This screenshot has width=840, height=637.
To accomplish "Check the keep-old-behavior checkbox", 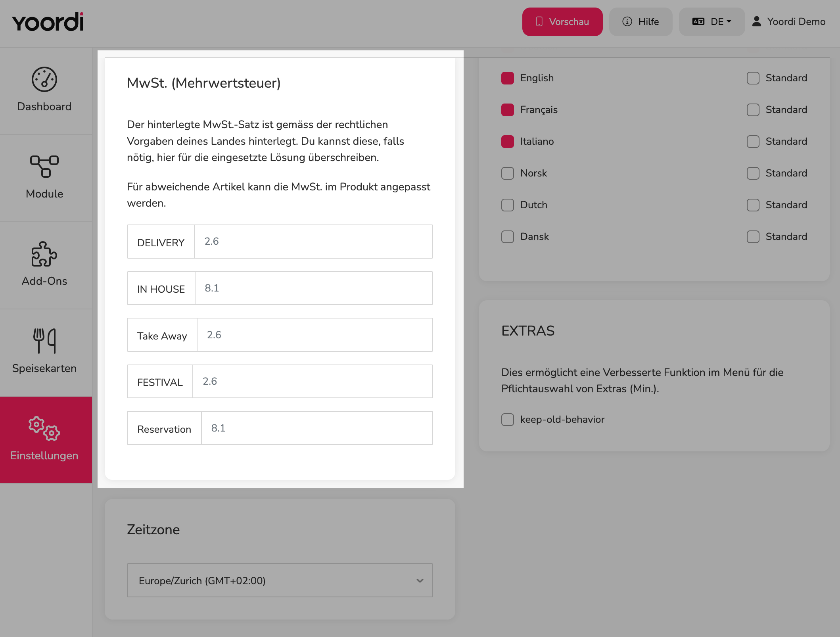I will click(508, 420).
